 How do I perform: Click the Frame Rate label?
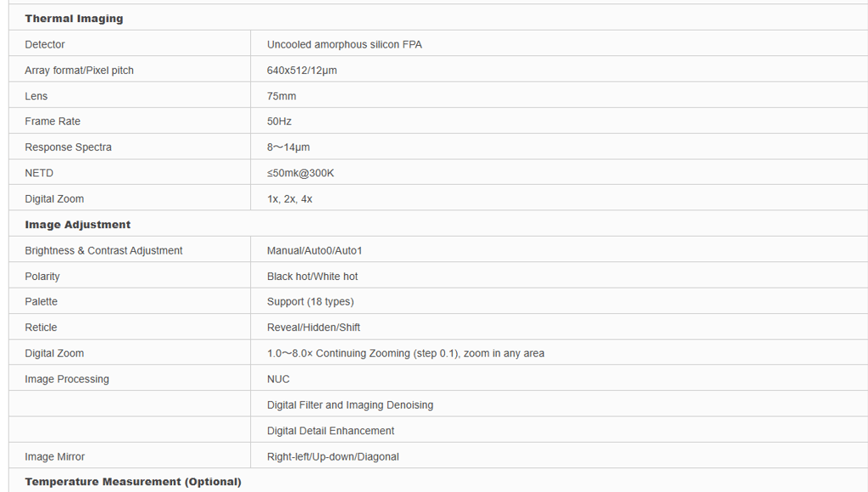point(53,121)
